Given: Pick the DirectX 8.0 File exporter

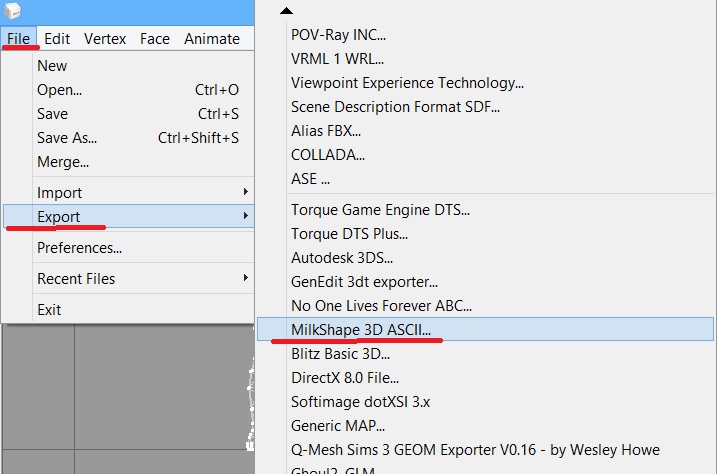Looking at the screenshot, I should point(345,377).
